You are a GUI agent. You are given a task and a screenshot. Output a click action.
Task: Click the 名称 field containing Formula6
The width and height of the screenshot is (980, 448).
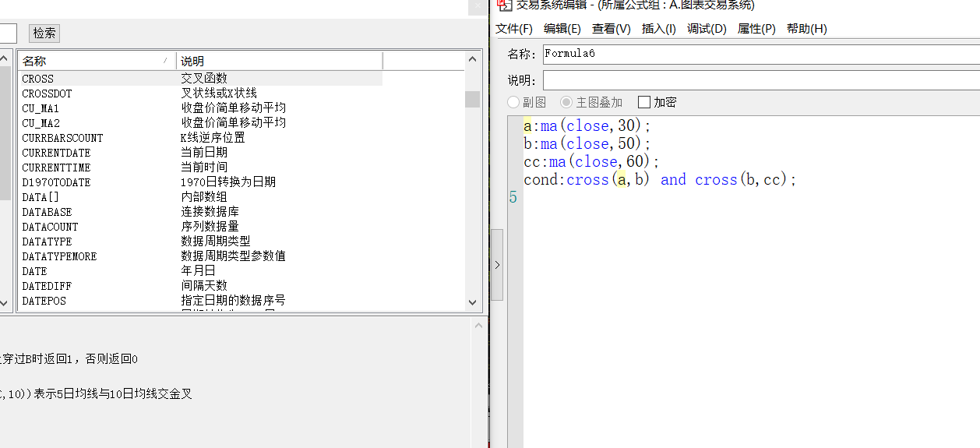tap(761, 54)
